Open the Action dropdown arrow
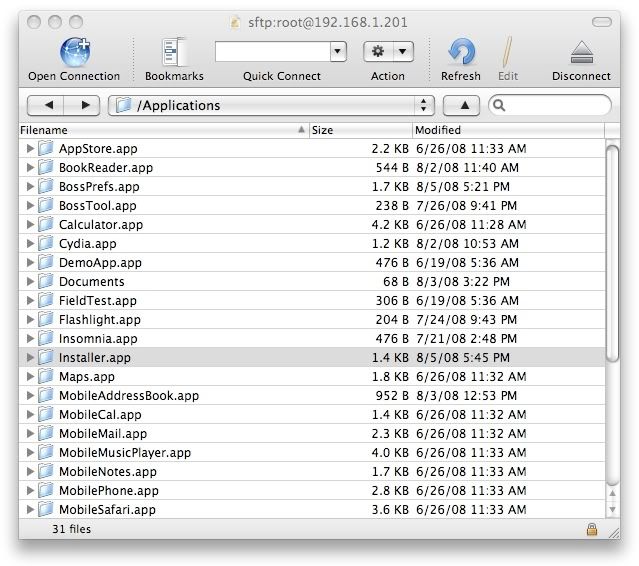This screenshot has width=639, height=566. pos(403,51)
